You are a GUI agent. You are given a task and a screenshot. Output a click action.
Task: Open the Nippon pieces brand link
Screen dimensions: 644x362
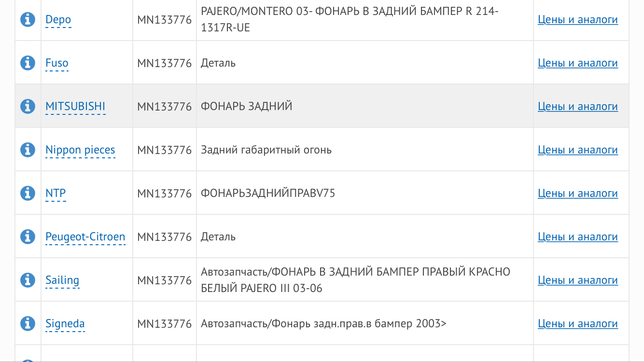pos(80,150)
